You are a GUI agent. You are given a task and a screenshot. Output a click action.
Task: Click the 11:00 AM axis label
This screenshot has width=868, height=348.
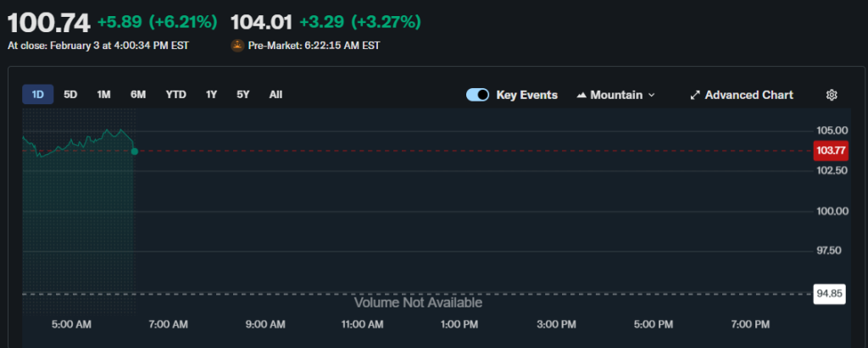(x=362, y=325)
